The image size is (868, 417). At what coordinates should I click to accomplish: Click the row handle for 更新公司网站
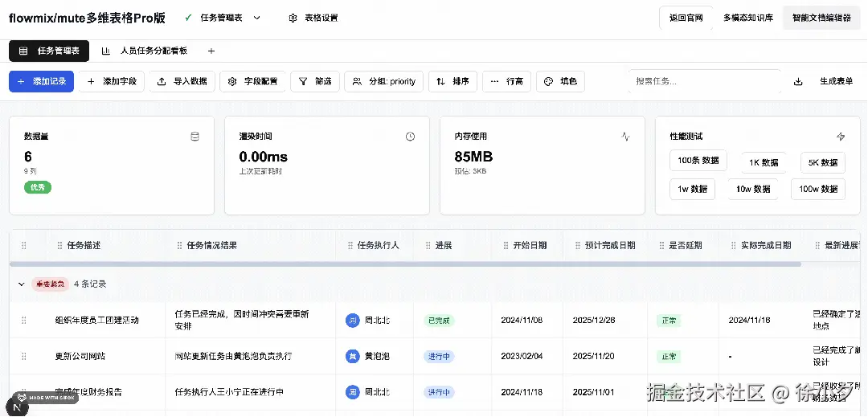point(24,356)
